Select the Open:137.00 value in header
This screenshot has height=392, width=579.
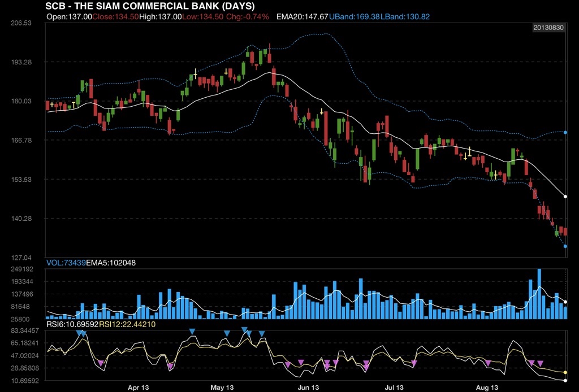(x=69, y=16)
